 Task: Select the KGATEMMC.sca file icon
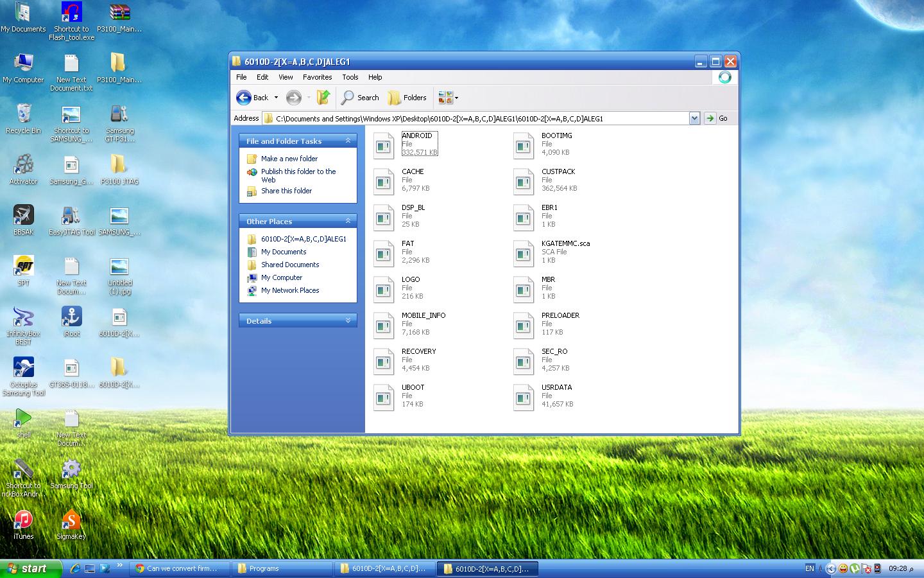524,254
